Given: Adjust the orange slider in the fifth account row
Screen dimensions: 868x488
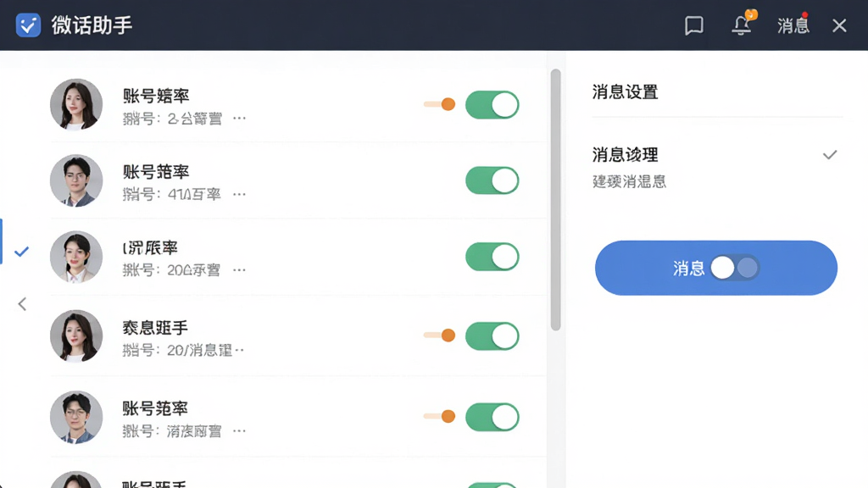Looking at the screenshot, I should pos(440,416).
